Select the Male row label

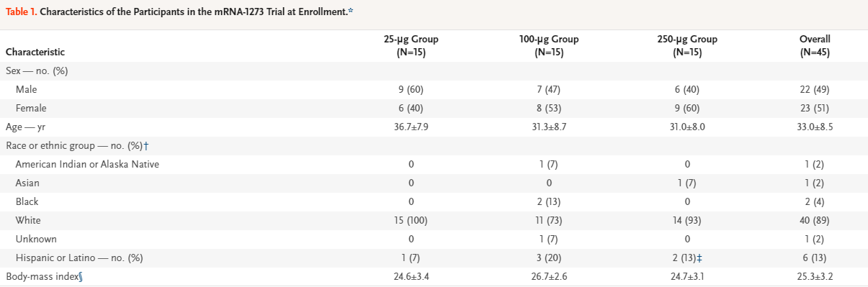pos(26,90)
